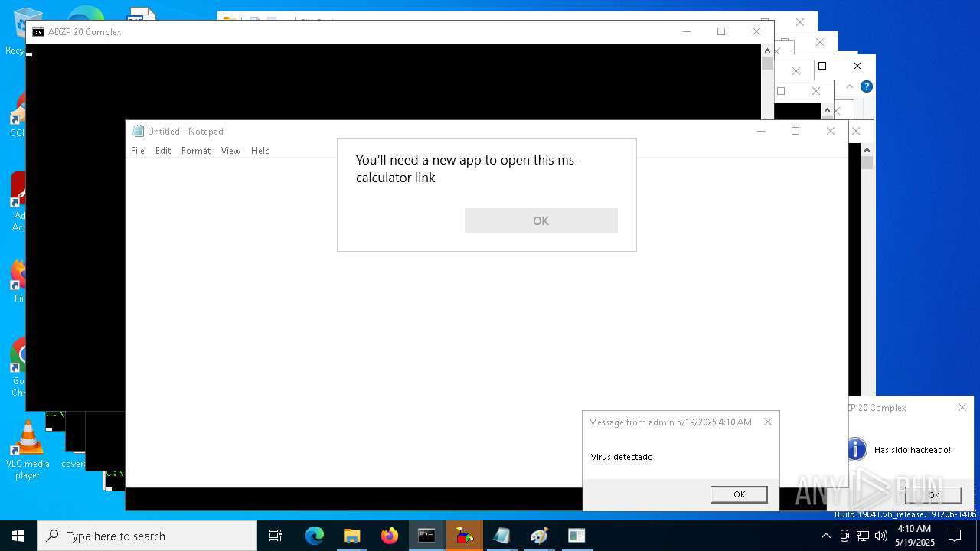Open Notepad's View menu
This screenshot has width=980, height=551.
click(x=230, y=151)
